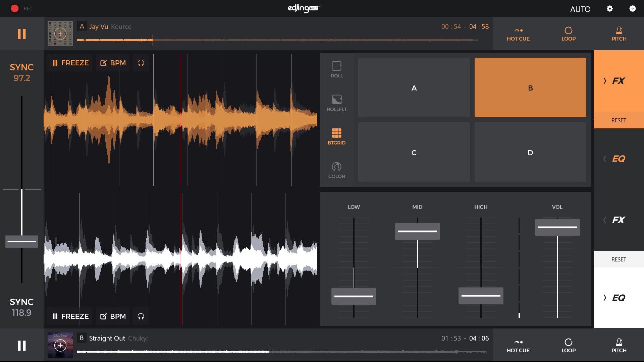Toggle FREEZE on the top deck
The image size is (644, 362).
pos(70,63)
